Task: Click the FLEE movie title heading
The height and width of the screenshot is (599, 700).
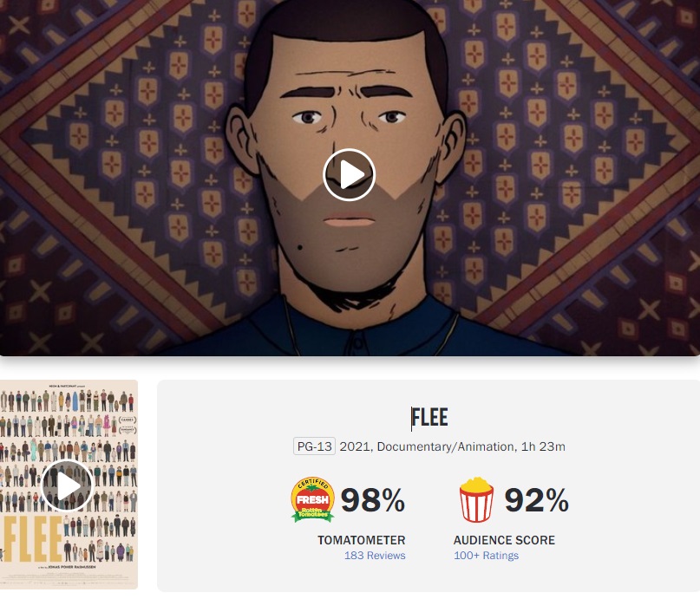Action: click(429, 418)
